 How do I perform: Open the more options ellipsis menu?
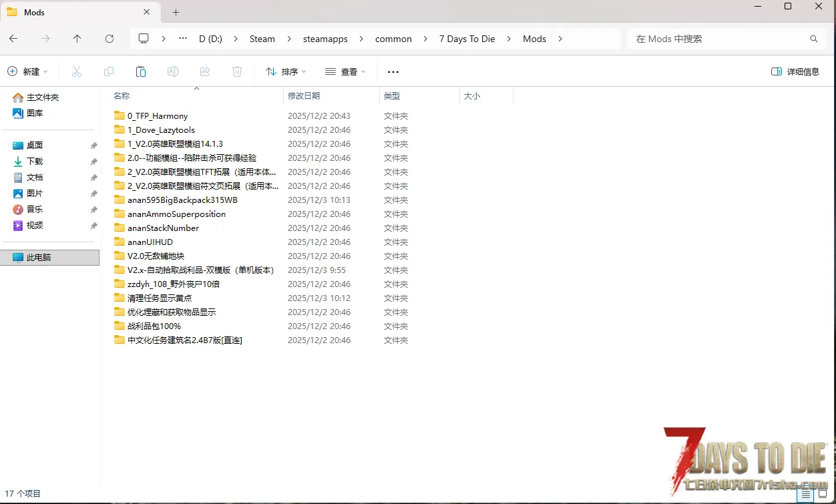pos(393,71)
